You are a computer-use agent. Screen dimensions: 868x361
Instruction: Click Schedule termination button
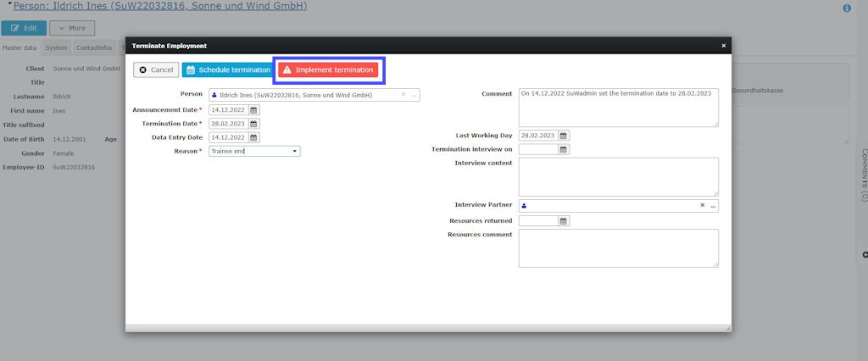coord(228,69)
